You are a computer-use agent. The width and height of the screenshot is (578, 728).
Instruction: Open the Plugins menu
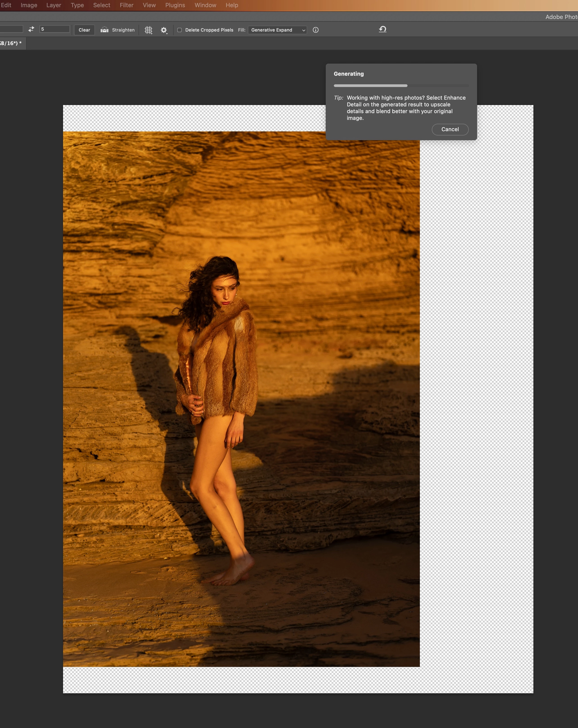click(x=175, y=5)
